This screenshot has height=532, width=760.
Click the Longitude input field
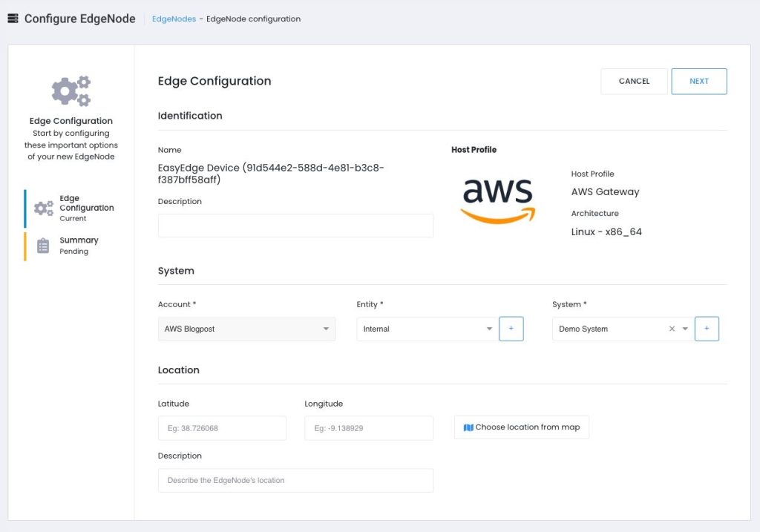pyautogui.click(x=369, y=428)
